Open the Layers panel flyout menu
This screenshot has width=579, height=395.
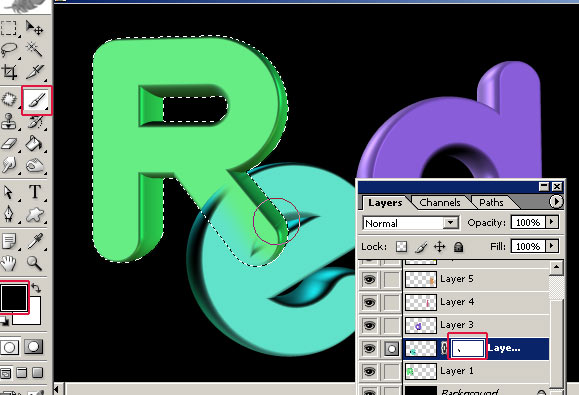(x=556, y=202)
